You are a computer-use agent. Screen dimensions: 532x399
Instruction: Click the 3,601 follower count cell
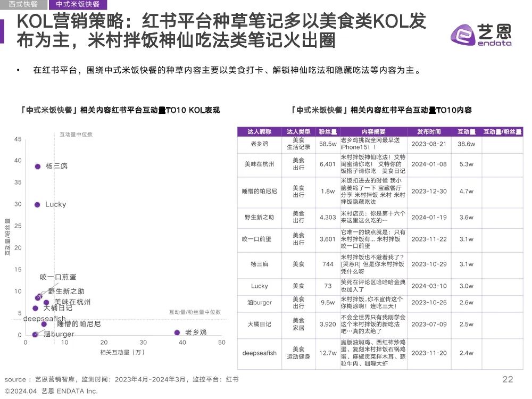[328, 239]
